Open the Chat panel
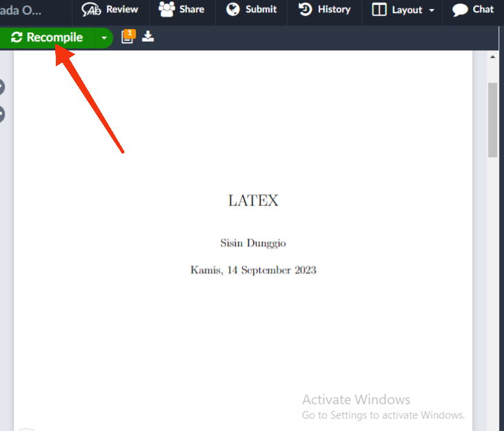Viewport: 504px width, 431px height. pyautogui.click(x=473, y=10)
